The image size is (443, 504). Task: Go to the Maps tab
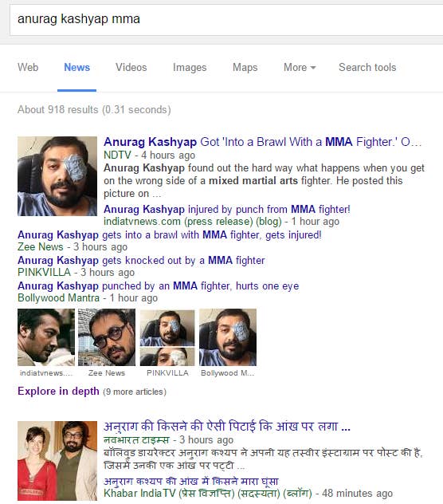[245, 68]
